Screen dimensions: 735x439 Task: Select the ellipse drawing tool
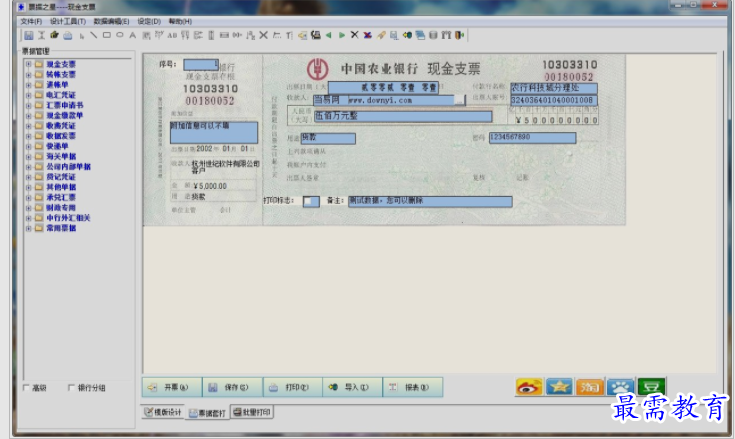coord(120,35)
